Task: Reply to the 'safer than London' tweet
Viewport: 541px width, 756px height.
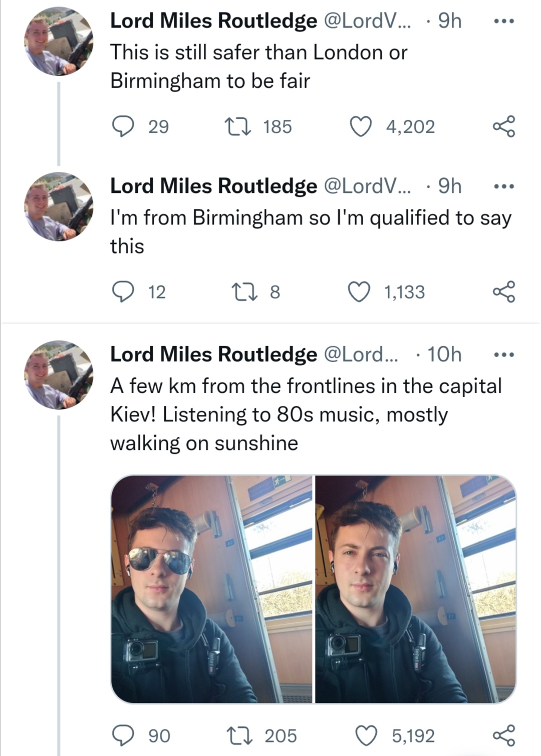Action: pyautogui.click(x=122, y=127)
